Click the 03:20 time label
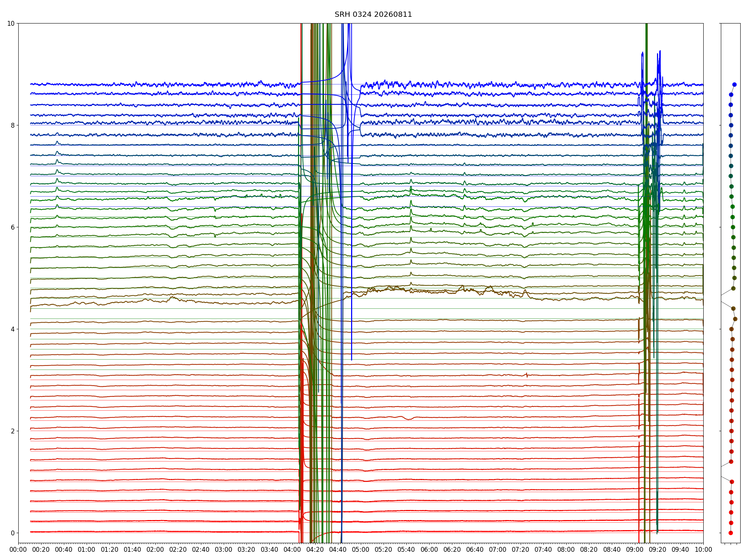The image size is (747, 560). (247, 550)
